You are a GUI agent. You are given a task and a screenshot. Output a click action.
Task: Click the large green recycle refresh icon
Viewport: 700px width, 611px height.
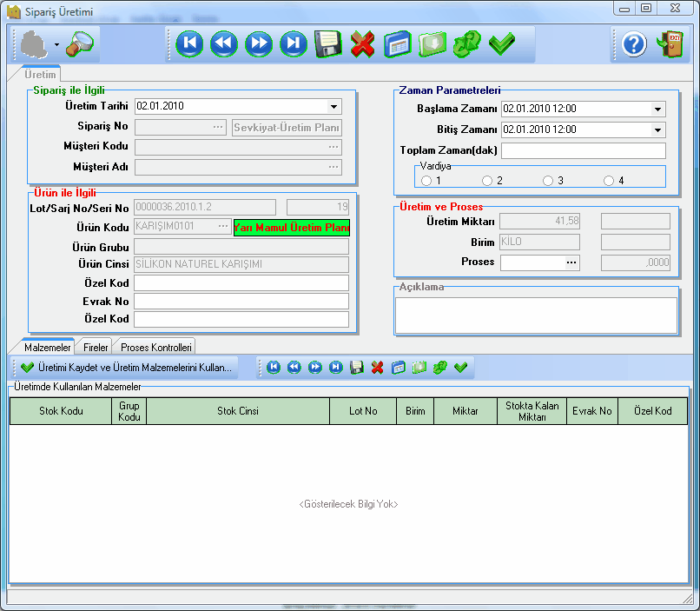pyautogui.click(x=467, y=43)
